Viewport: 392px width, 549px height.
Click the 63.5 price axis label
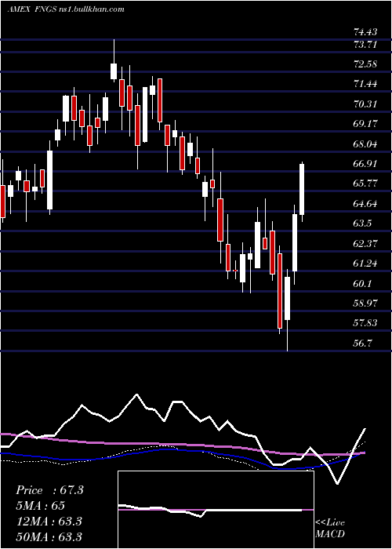click(362, 224)
